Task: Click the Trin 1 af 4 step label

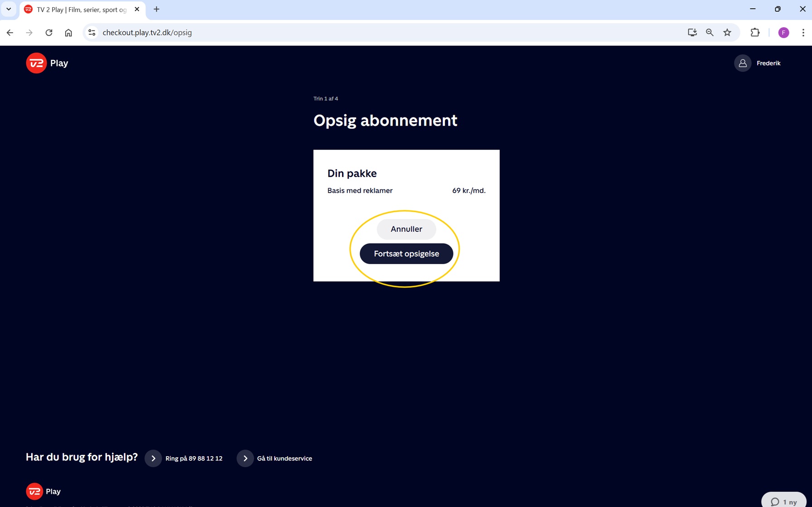Action: [326, 98]
